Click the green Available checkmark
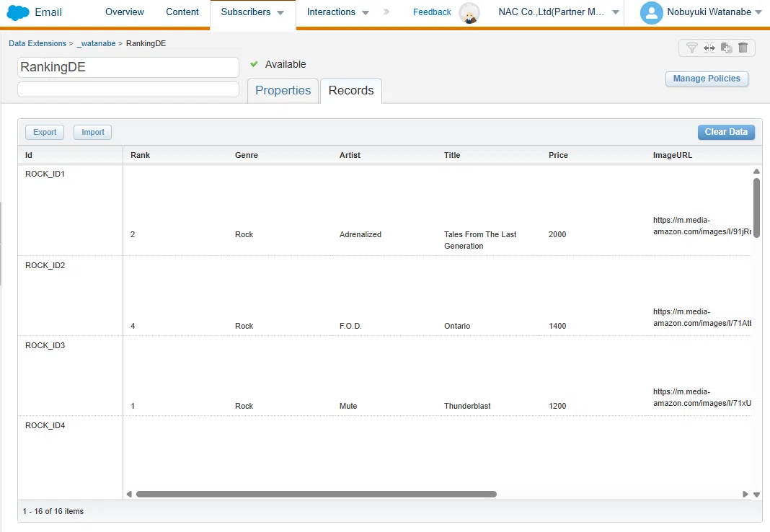This screenshot has width=770, height=532. coord(254,64)
